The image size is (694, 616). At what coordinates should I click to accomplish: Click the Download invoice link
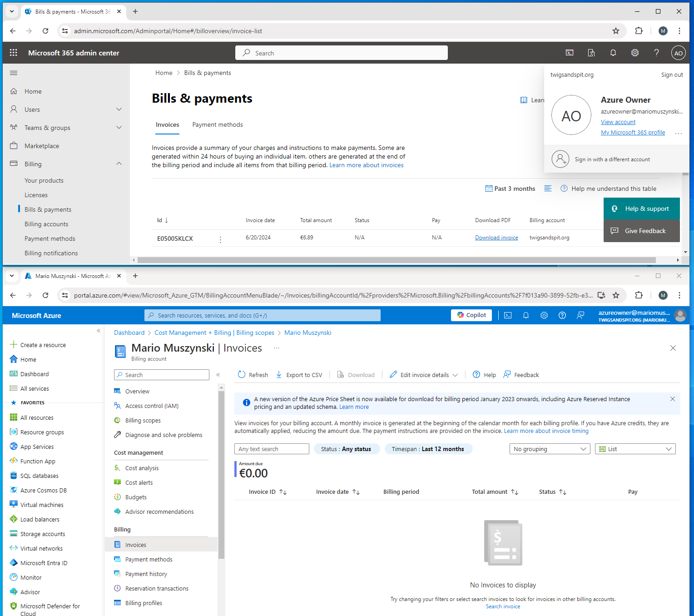(496, 238)
